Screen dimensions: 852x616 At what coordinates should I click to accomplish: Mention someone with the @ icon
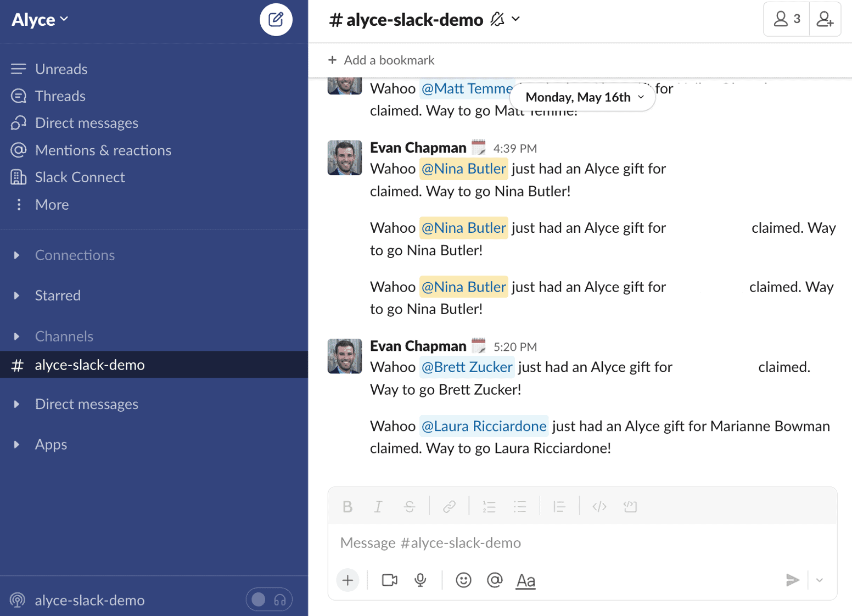tap(495, 580)
